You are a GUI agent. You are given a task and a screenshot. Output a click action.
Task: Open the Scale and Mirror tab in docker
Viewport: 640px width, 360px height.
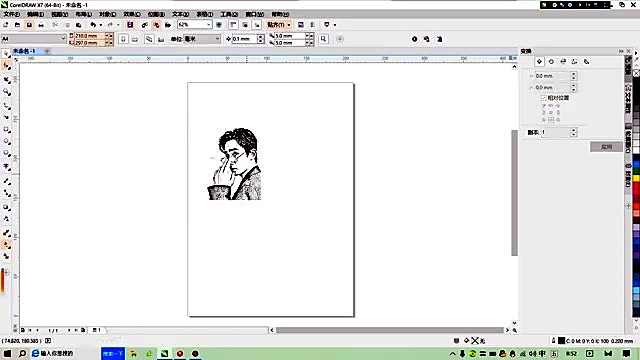tap(563, 62)
